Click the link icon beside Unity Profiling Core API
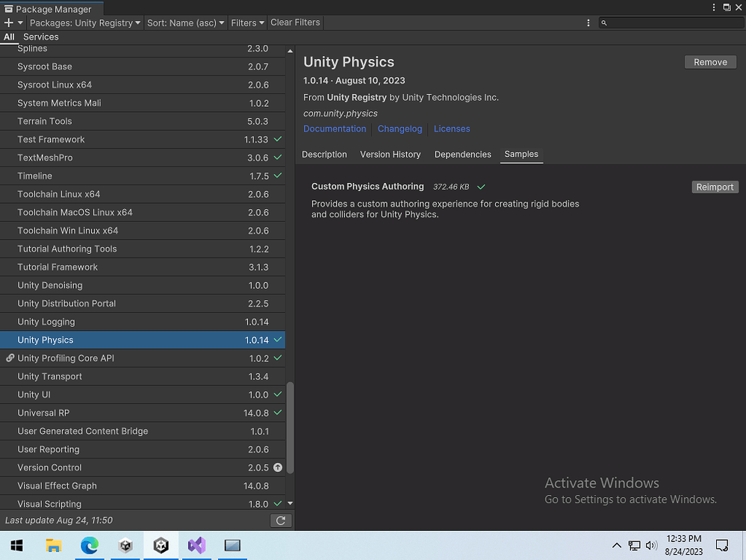Screen dimensions: 746x560 10,358
